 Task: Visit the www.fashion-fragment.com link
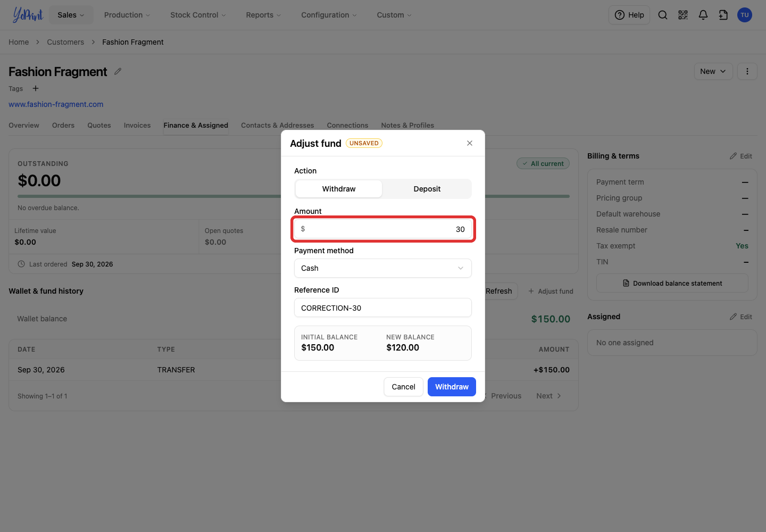(56, 104)
